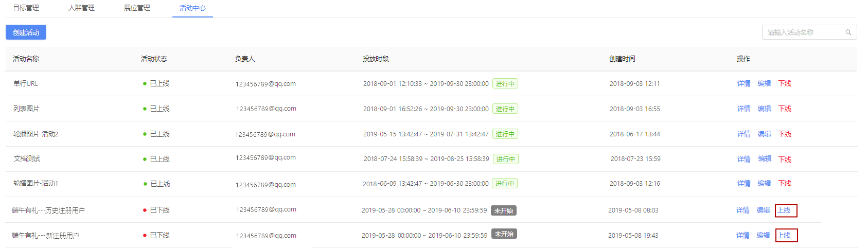Open 详情 for the 文档测试 activity
868x248 pixels.
click(744, 159)
